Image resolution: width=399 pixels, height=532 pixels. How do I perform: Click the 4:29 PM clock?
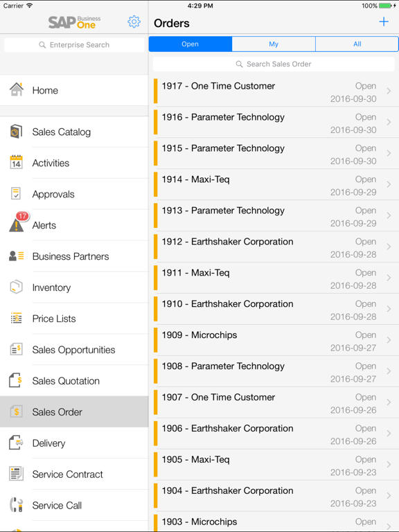(x=200, y=6)
